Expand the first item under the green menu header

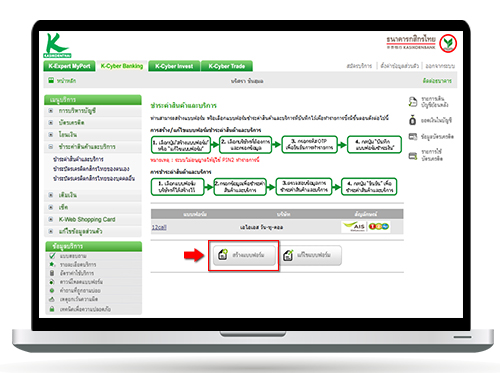51,111
